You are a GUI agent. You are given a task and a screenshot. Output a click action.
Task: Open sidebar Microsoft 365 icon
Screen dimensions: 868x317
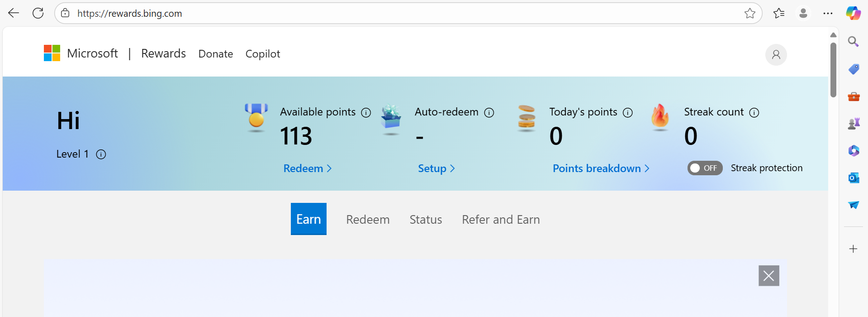point(854,150)
